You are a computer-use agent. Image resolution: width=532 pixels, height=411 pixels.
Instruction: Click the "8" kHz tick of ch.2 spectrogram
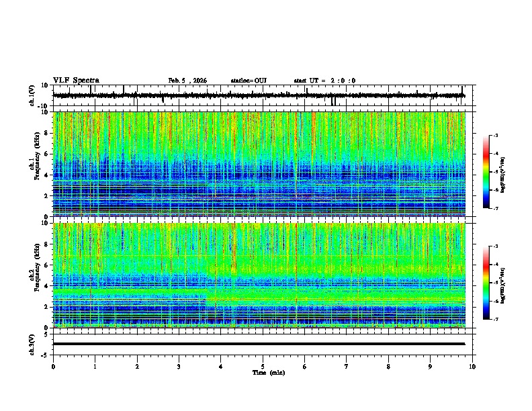47,244
